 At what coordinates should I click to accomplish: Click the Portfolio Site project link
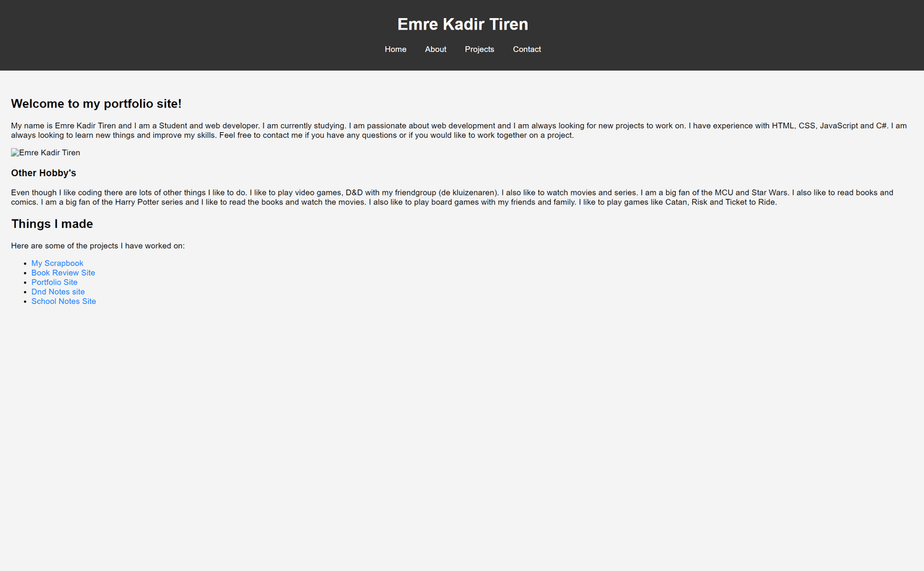pos(54,282)
